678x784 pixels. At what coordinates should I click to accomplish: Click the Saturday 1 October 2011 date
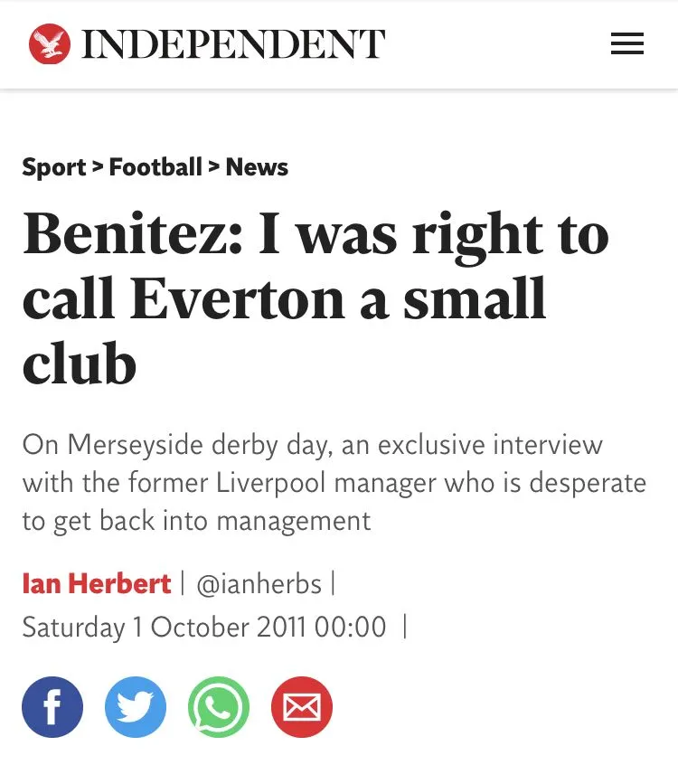tap(164, 627)
